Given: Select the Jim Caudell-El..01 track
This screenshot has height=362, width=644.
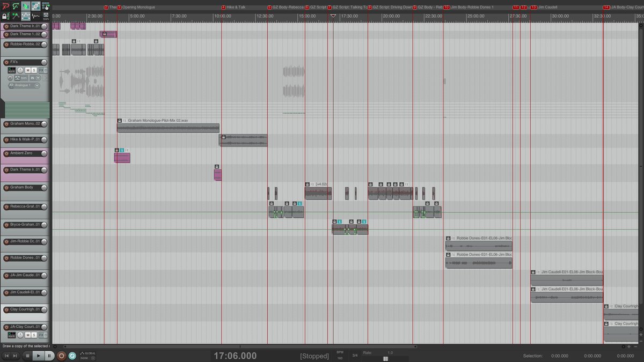Looking at the screenshot, I should coord(25,292).
